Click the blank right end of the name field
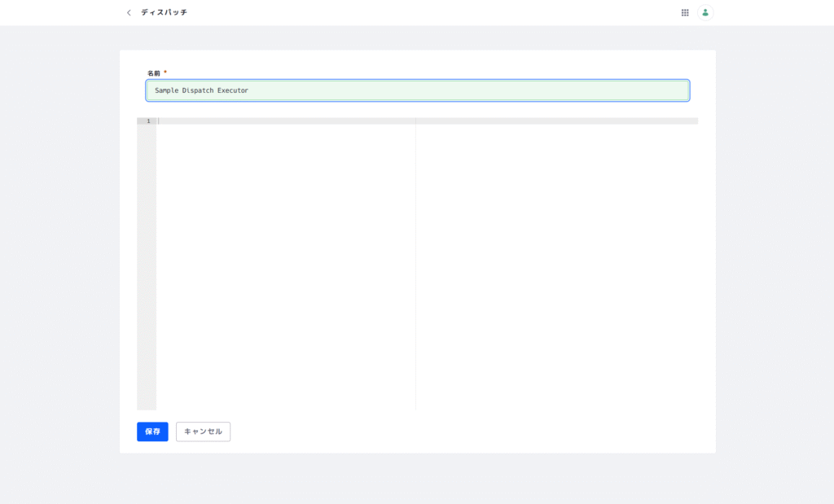 point(635,90)
